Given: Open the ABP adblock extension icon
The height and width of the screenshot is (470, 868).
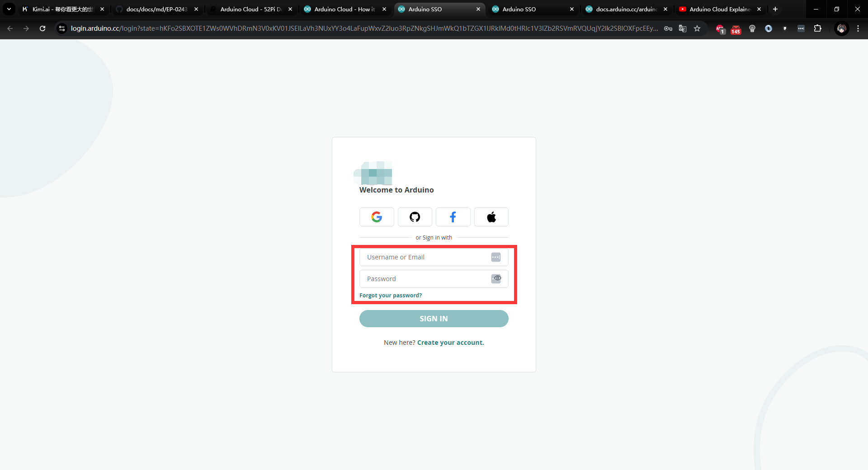Looking at the screenshot, I should [x=720, y=29].
